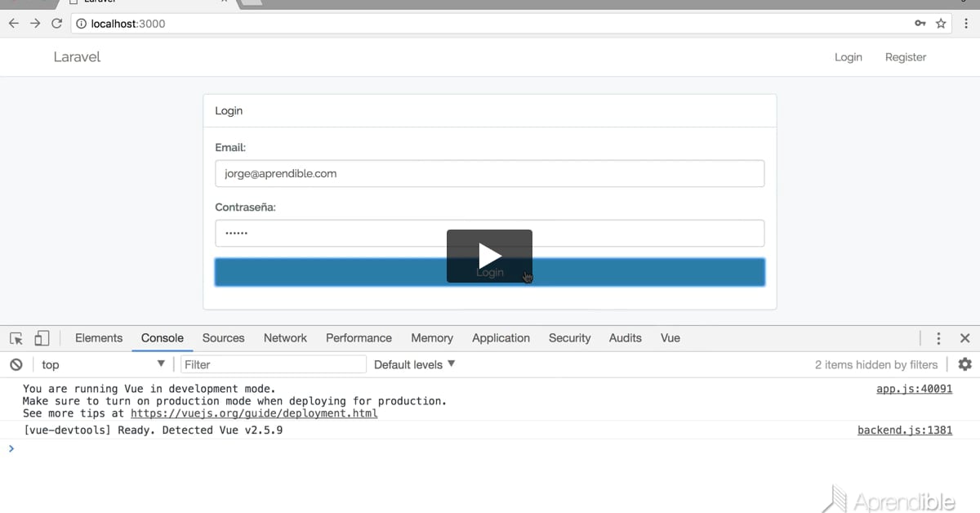Open console settings gear
980x513 pixels.
pyautogui.click(x=964, y=364)
